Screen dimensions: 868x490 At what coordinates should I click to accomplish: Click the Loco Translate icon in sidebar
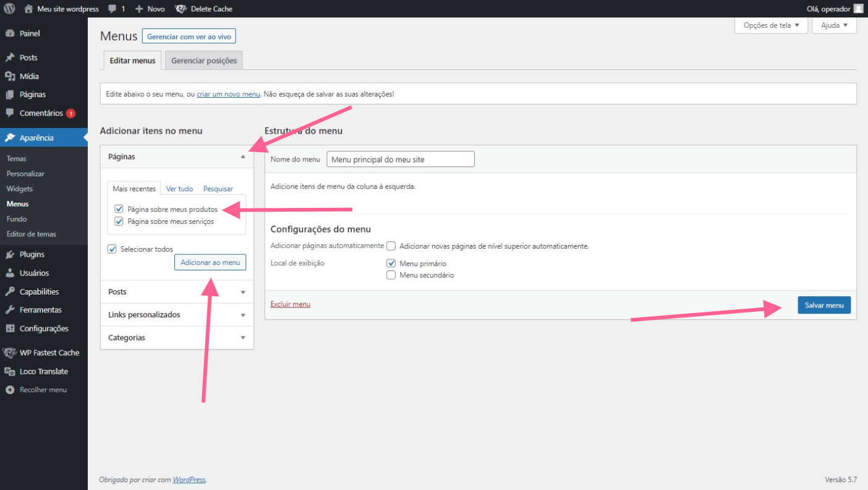(x=10, y=371)
